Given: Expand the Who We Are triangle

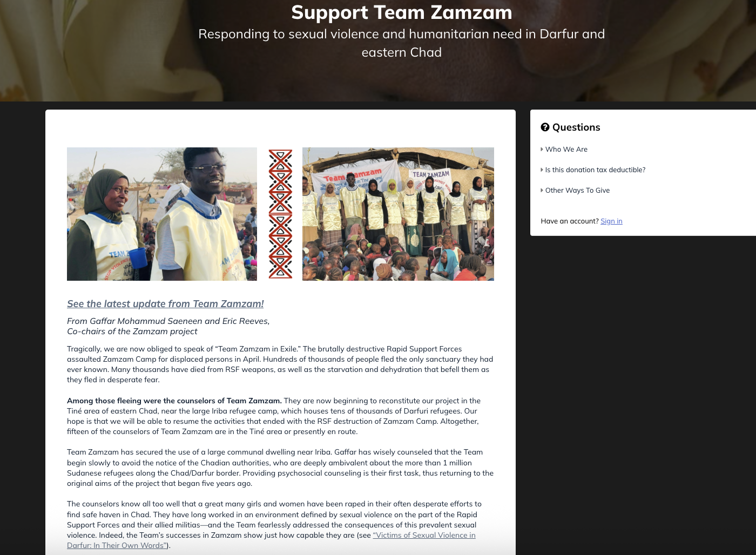Looking at the screenshot, I should pyautogui.click(x=542, y=150).
